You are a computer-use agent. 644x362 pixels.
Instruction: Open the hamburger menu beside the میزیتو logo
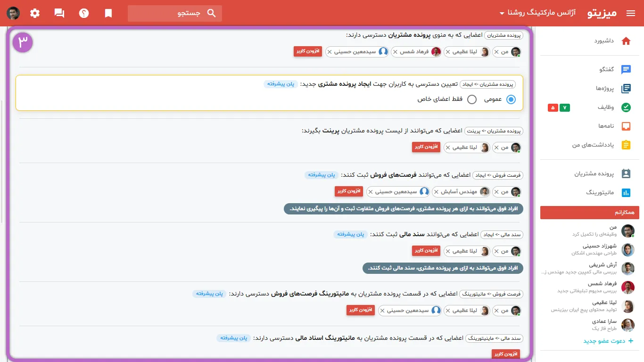click(x=631, y=13)
